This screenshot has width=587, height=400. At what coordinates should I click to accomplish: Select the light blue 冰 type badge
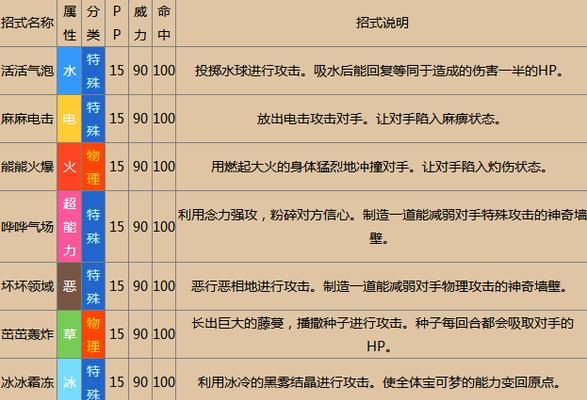point(69,379)
